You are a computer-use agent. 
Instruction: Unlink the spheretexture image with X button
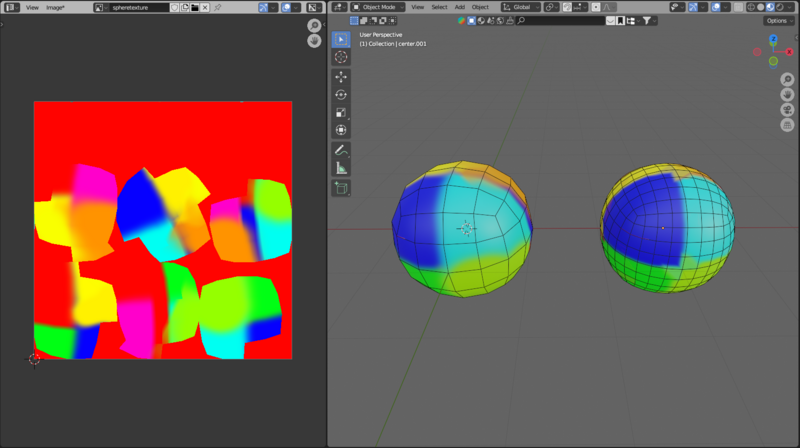pos(206,7)
